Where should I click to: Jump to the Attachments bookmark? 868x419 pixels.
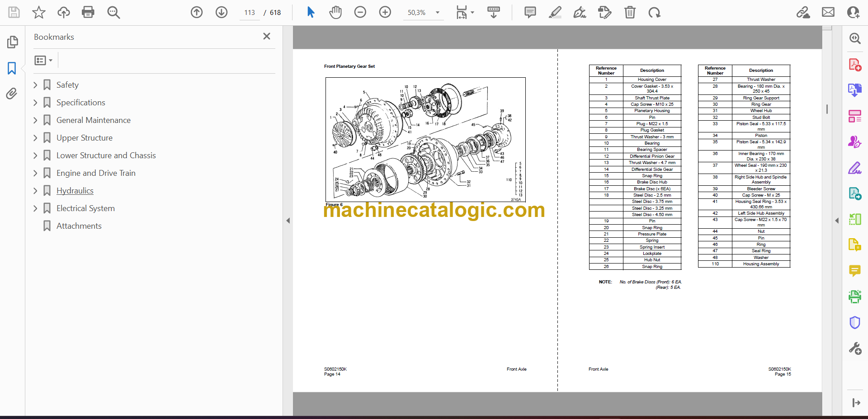[x=79, y=226]
